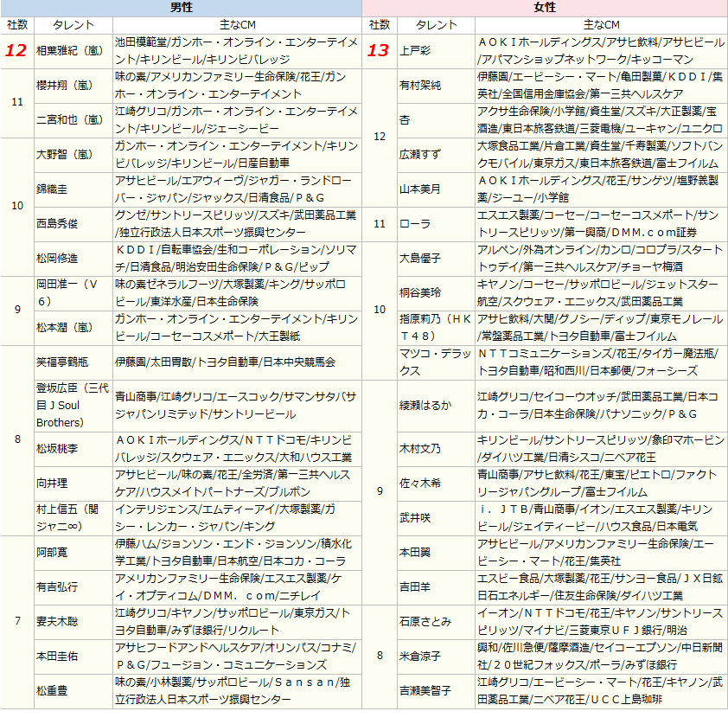Click CM cell starting グンゼ/サントリースピリッツ
Image resolution: width=728 pixels, height=724 pixels.
point(237,224)
